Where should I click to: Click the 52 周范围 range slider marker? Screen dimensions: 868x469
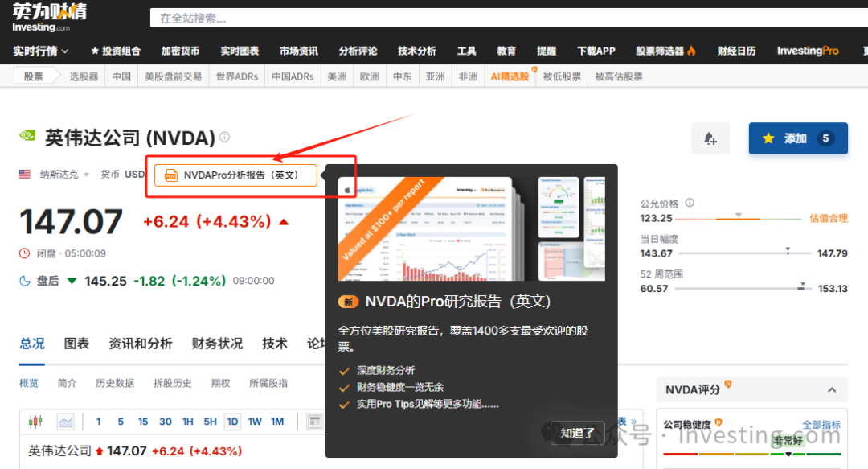[x=801, y=286]
